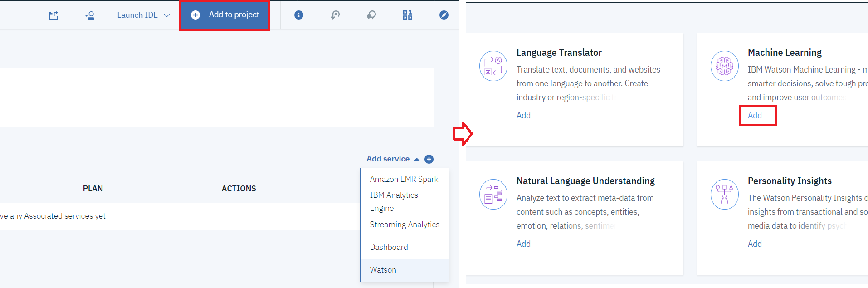Image resolution: width=868 pixels, height=288 pixels.
Task: Add the Language Translator service
Action: click(523, 116)
